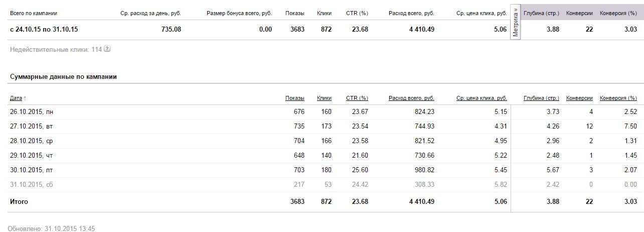Sort table by Показы column header

click(294, 98)
